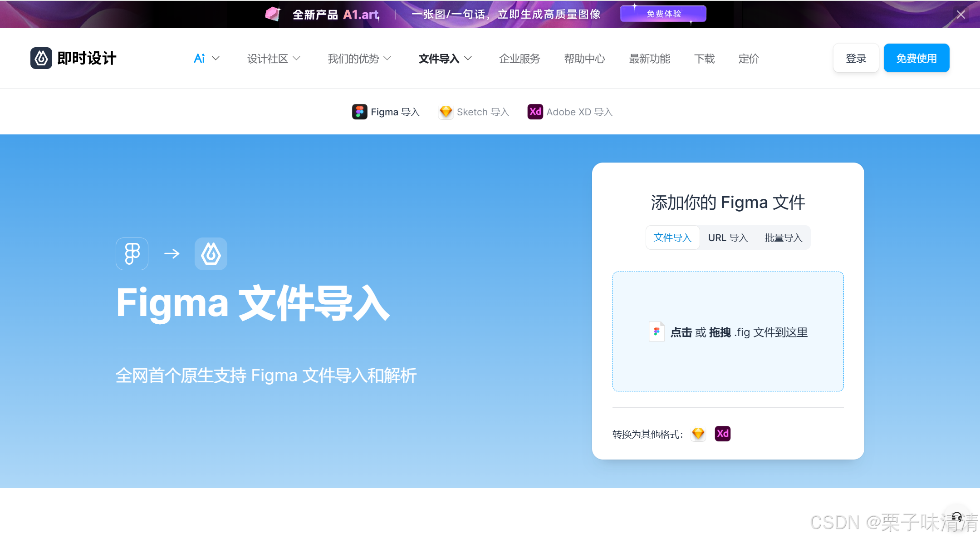Click the 登录 button
Screen dimensions: 980x539
[856, 58]
